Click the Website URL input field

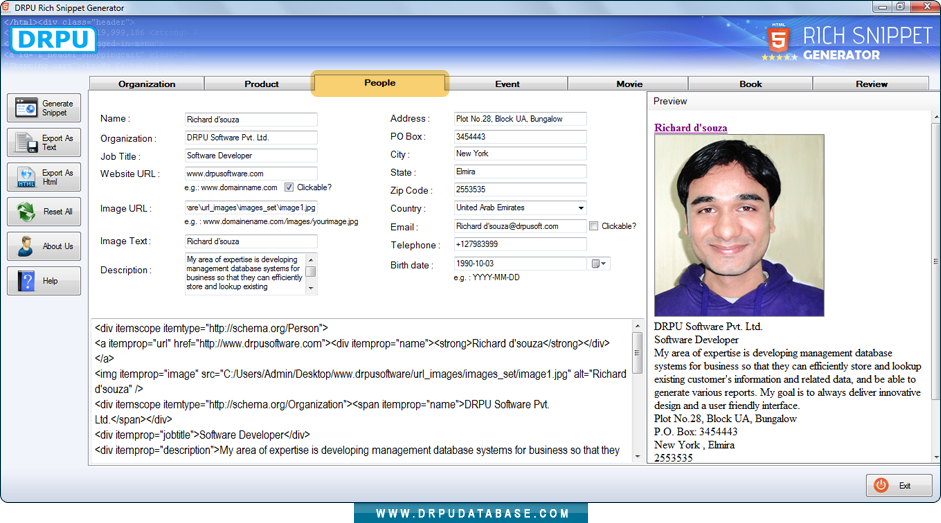251,174
